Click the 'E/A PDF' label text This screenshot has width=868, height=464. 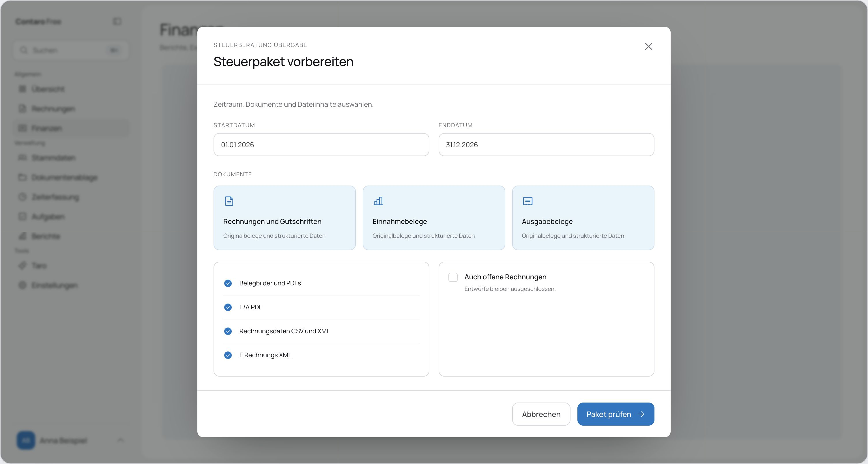[x=251, y=307]
